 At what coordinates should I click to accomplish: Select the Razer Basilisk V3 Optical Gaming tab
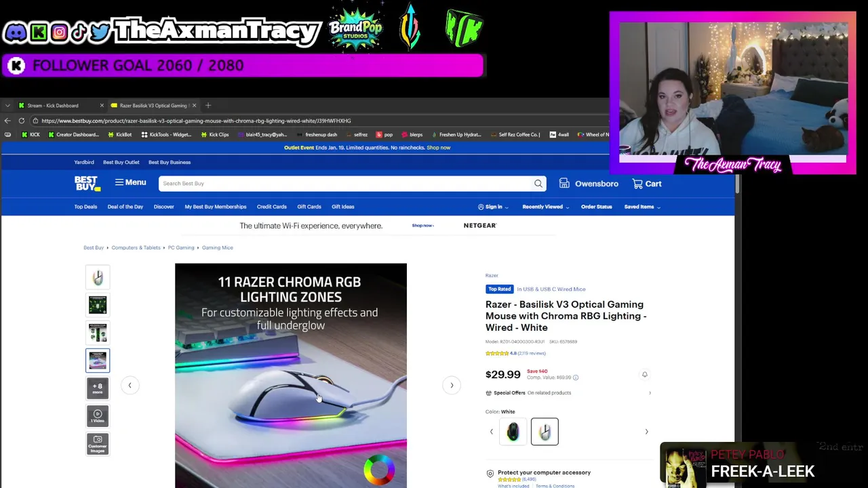[153, 105]
